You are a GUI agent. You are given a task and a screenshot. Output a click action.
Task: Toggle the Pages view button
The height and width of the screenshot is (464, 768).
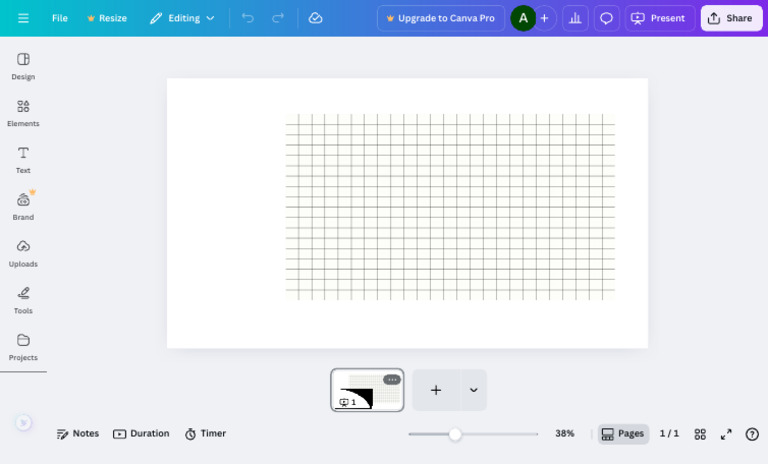click(623, 434)
